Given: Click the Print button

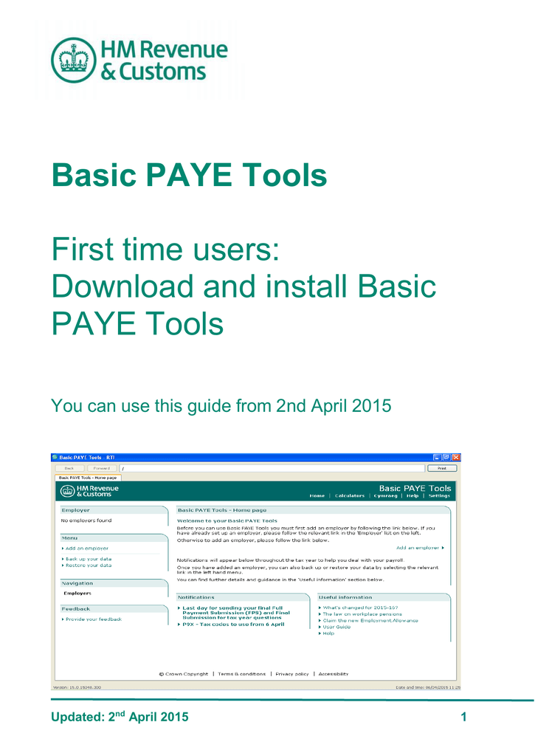Looking at the screenshot, I should click(442, 468).
